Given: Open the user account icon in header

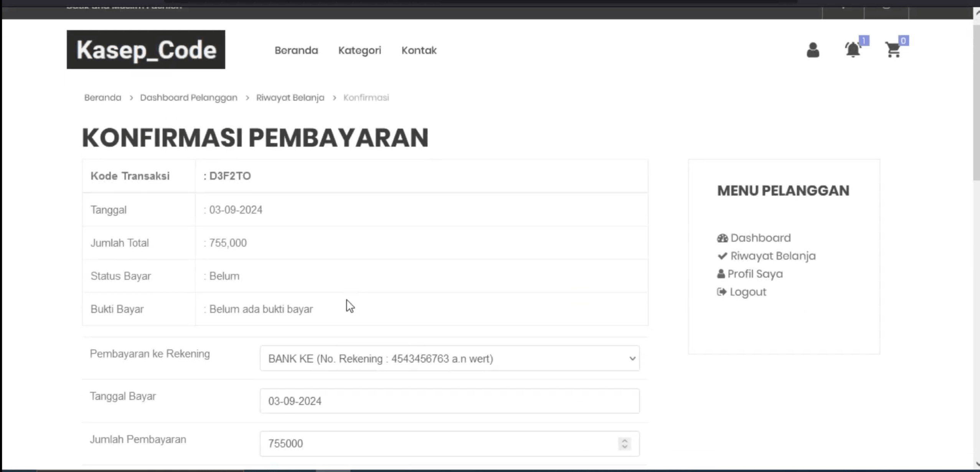Looking at the screenshot, I should [x=813, y=50].
